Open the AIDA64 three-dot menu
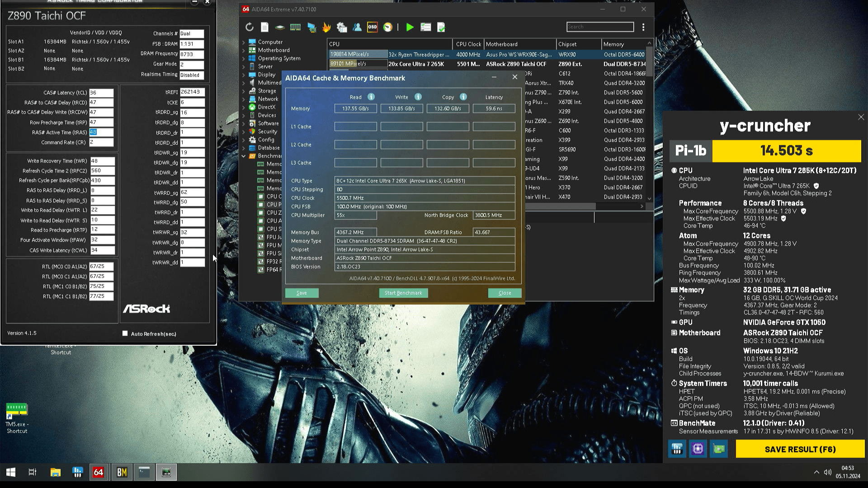This screenshot has height=488, width=868. click(643, 27)
